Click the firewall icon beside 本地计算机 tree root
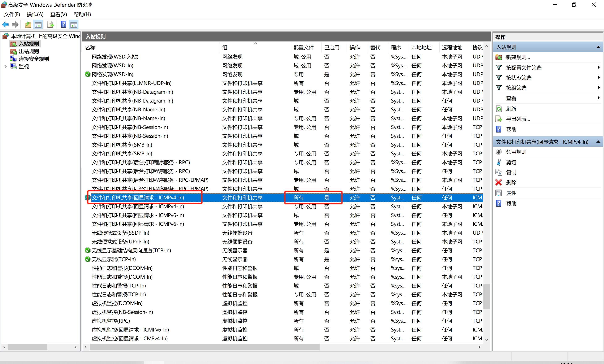Screen dimensions: 604x364 click(6, 36)
